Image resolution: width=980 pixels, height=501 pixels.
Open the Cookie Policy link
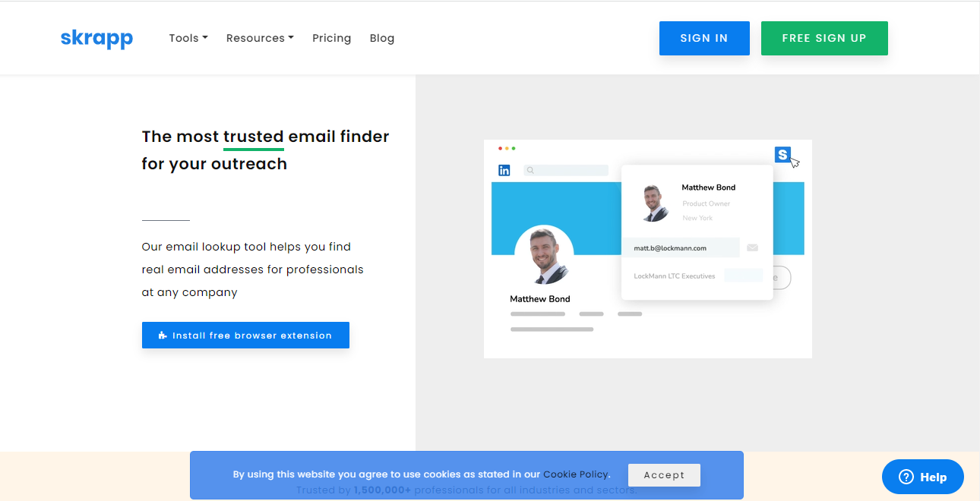[576, 474]
